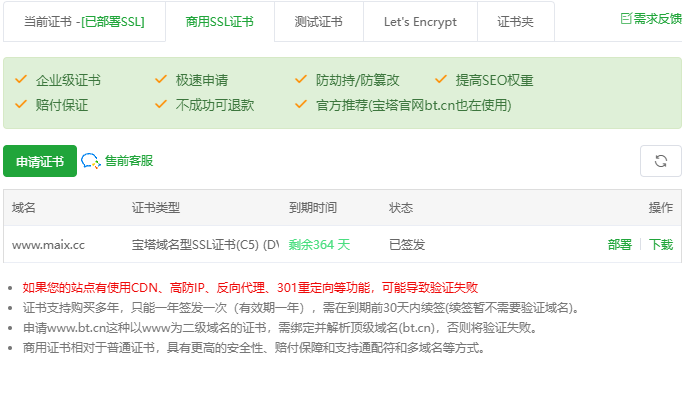Viewport: 691px width, 395px height.
Task: Click 下载 link for www.maix.cc certificate
Action: 661,244
